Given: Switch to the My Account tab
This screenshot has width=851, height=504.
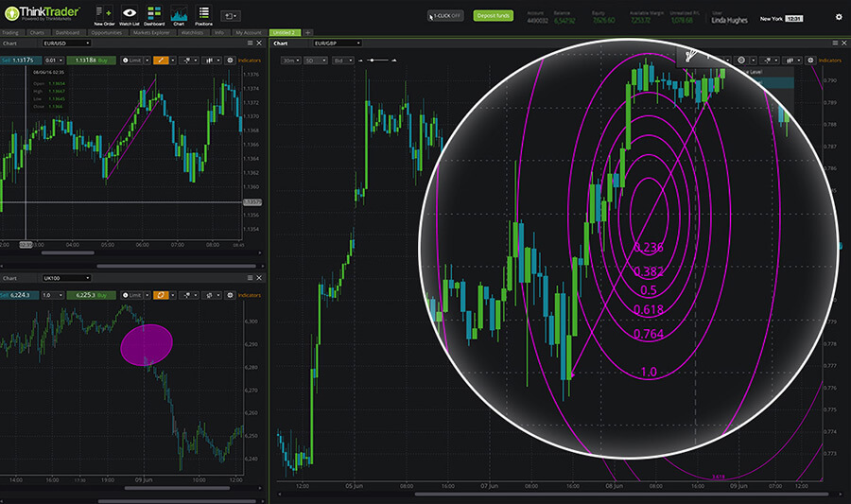Looking at the screenshot, I should click(247, 32).
